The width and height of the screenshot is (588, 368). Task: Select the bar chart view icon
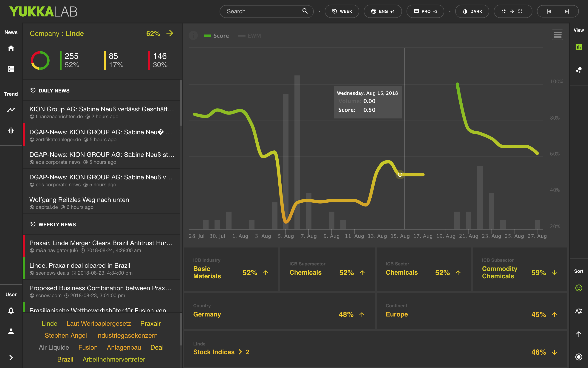579,47
